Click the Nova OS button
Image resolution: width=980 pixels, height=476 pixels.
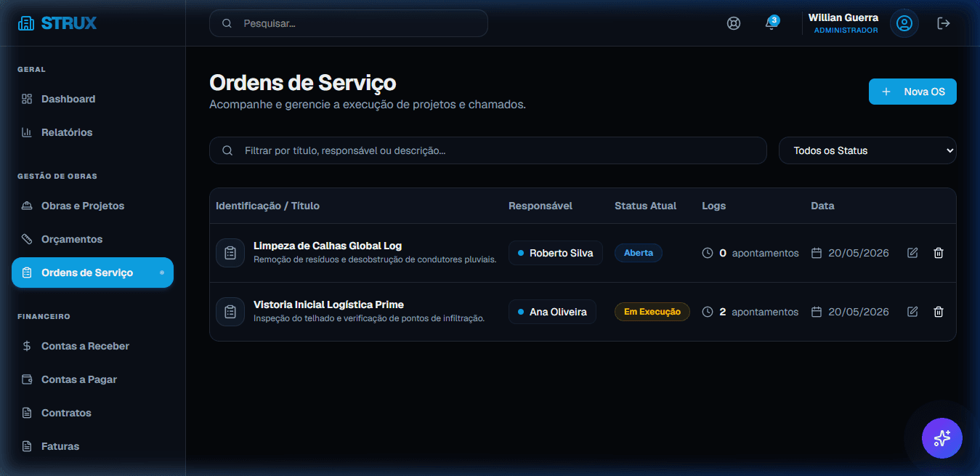(x=912, y=92)
